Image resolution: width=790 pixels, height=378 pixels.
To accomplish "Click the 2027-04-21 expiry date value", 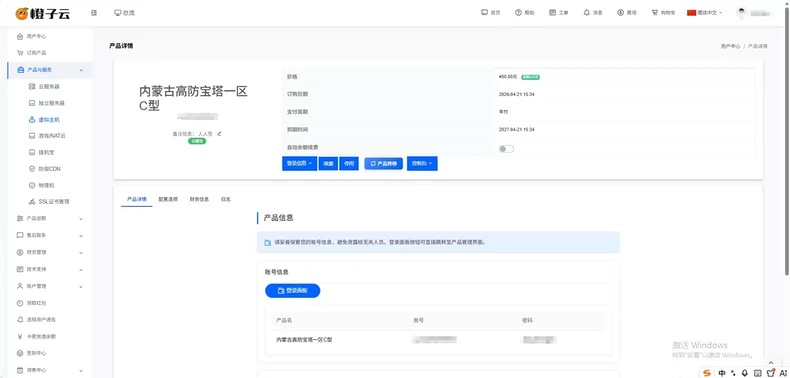I will click(x=516, y=130).
